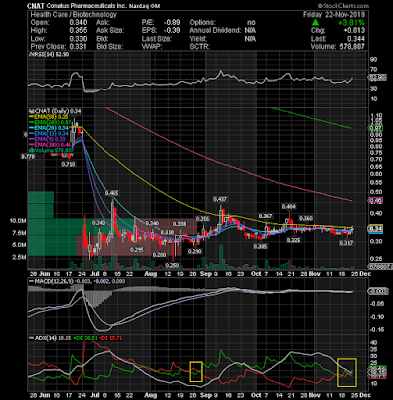Click the P/E value -0.89
This screenshot has height=400, width=393.
coord(172,23)
